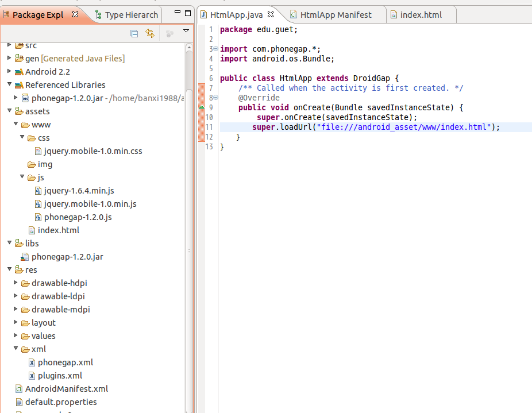Click the js folder icon

coord(32,178)
